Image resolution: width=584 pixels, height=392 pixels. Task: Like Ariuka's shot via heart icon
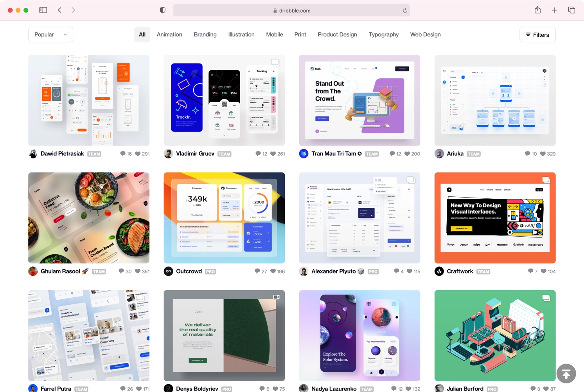(543, 154)
